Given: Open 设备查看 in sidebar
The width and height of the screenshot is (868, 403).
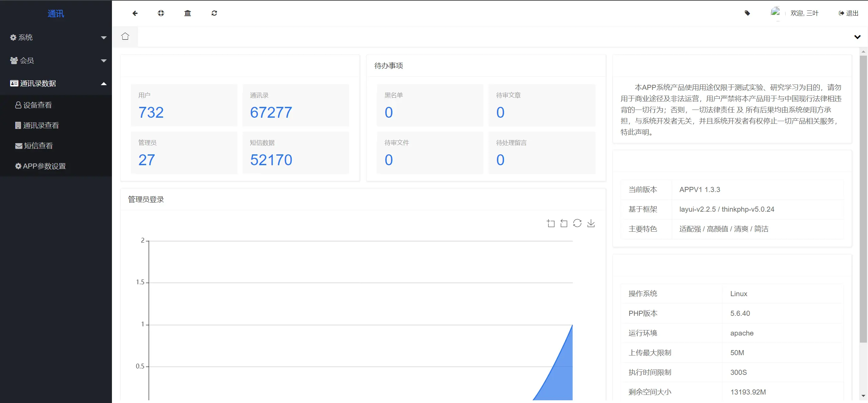Looking at the screenshot, I should (x=37, y=105).
